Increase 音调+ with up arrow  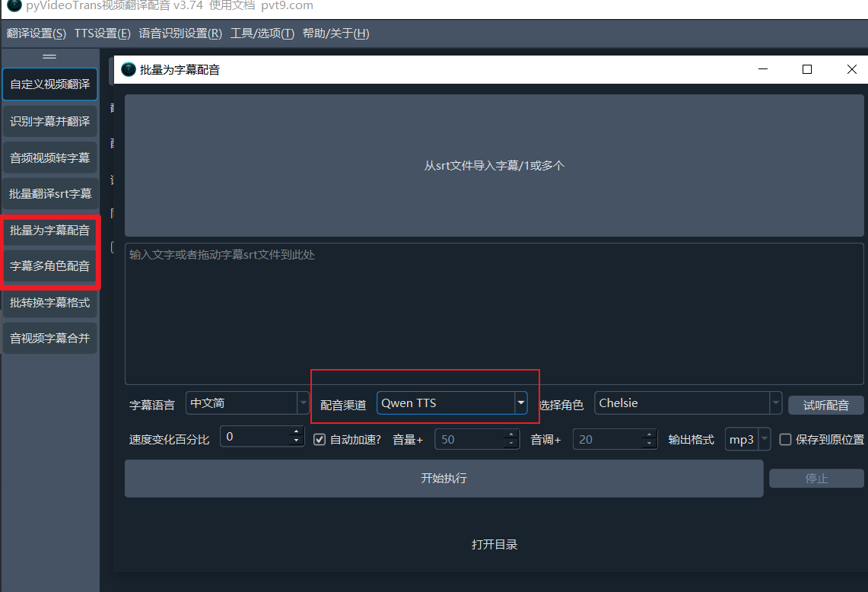click(x=650, y=434)
